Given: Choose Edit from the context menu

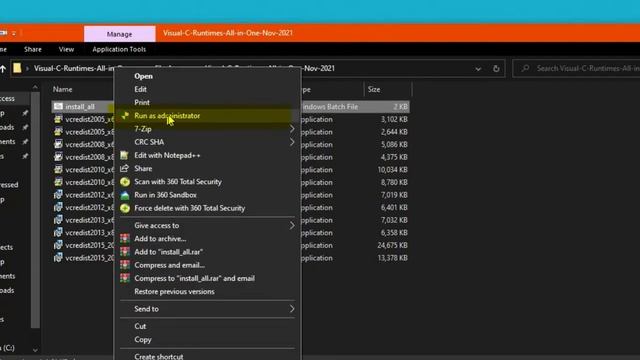Looking at the screenshot, I should [x=140, y=89].
